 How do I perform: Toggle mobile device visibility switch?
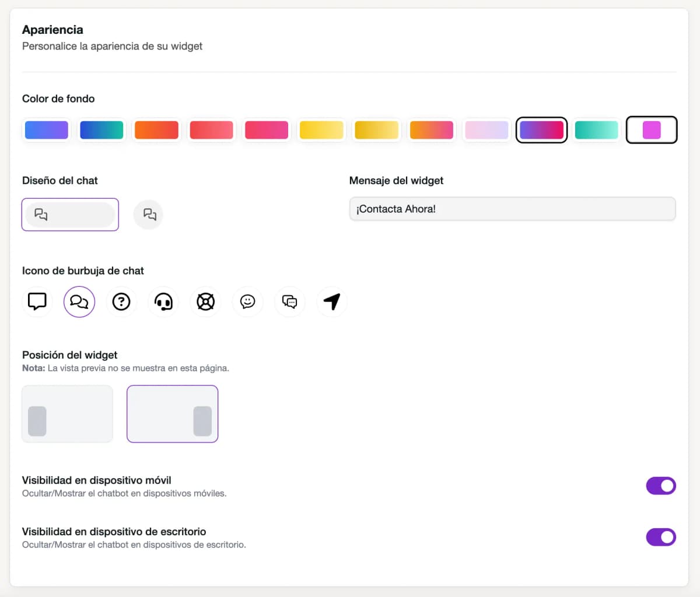660,486
